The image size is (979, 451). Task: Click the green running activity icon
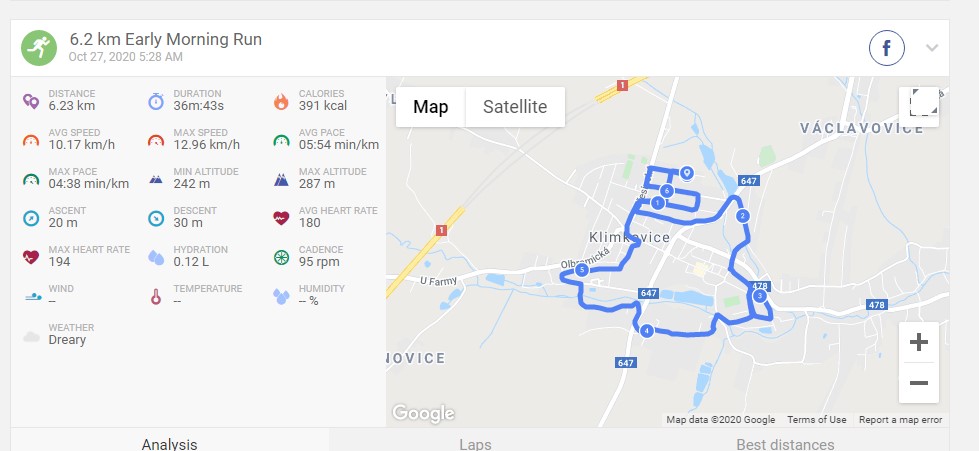click(39, 47)
